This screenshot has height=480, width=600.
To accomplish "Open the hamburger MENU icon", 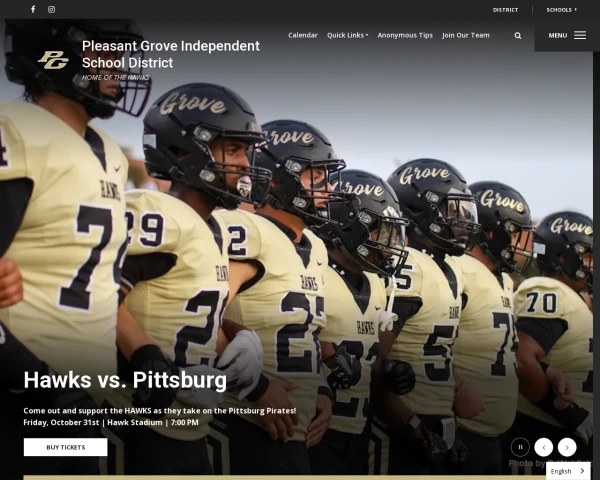I will (580, 35).
